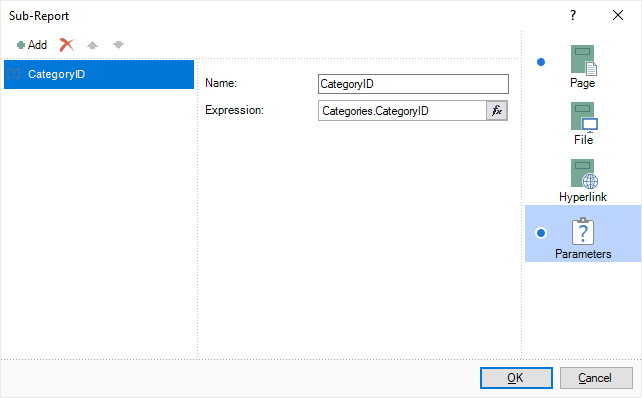The height and width of the screenshot is (398, 642).
Task: Open help with the question mark button
Action: [x=573, y=16]
